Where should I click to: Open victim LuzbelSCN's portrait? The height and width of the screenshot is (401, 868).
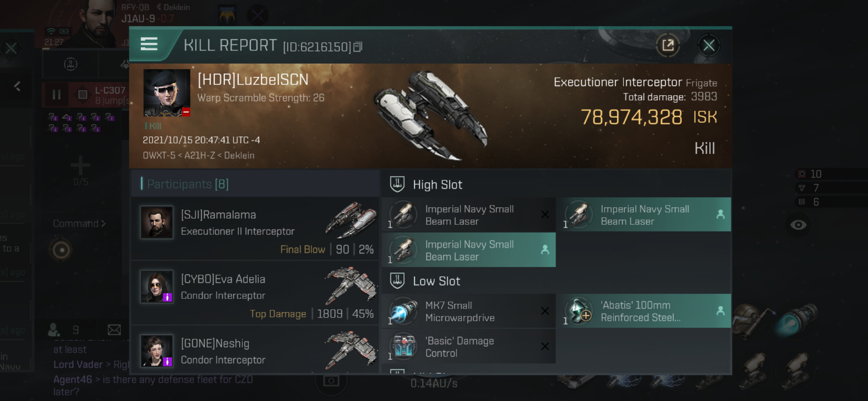click(x=167, y=92)
